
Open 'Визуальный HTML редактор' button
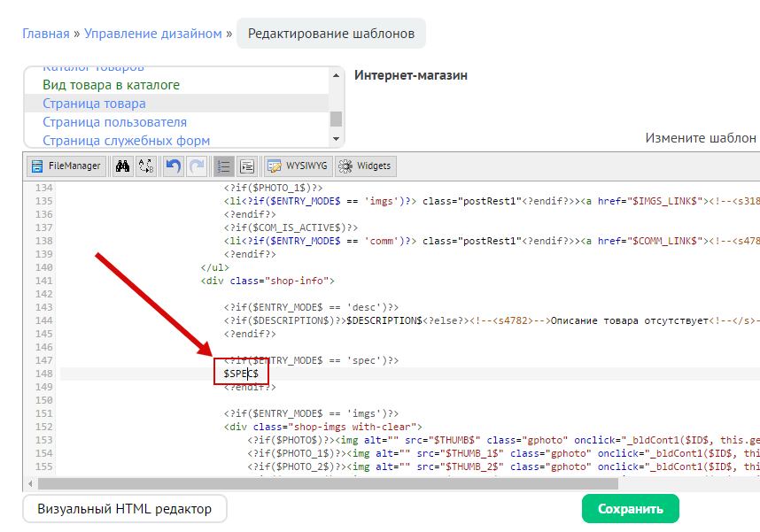click(x=124, y=509)
